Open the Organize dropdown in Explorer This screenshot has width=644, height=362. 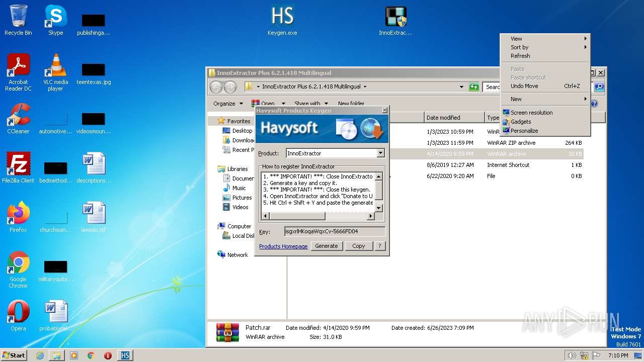pos(228,104)
